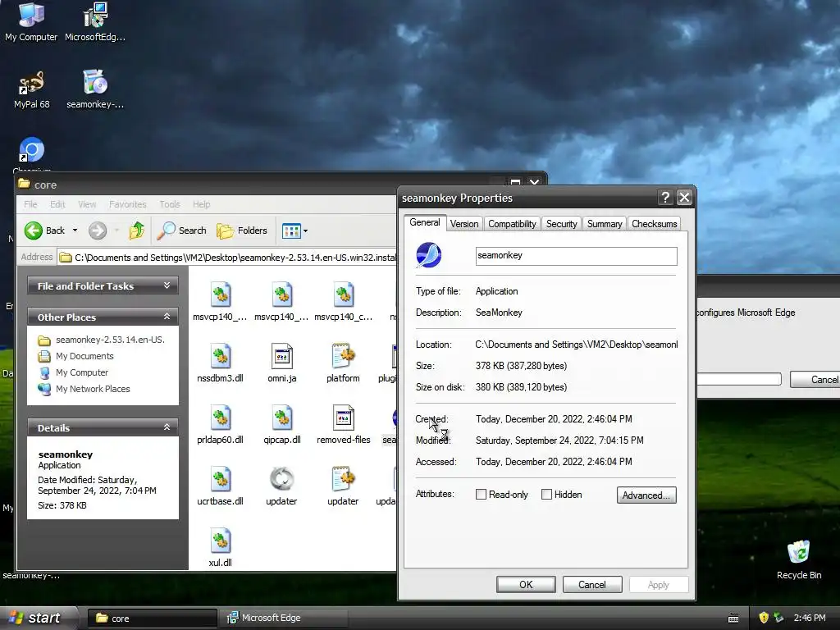Open the Views dropdown button
This screenshot has width=840, height=630.
[x=294, y=231]
